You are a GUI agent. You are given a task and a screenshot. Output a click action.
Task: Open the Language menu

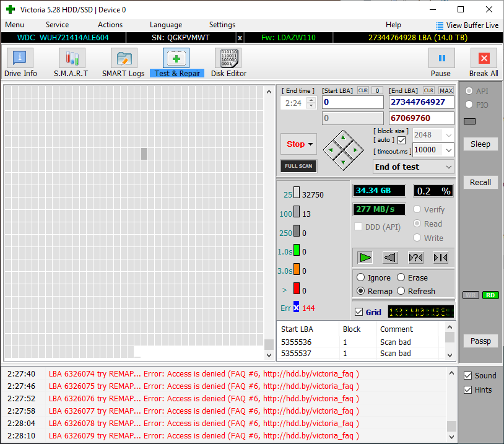coord(166,25)
